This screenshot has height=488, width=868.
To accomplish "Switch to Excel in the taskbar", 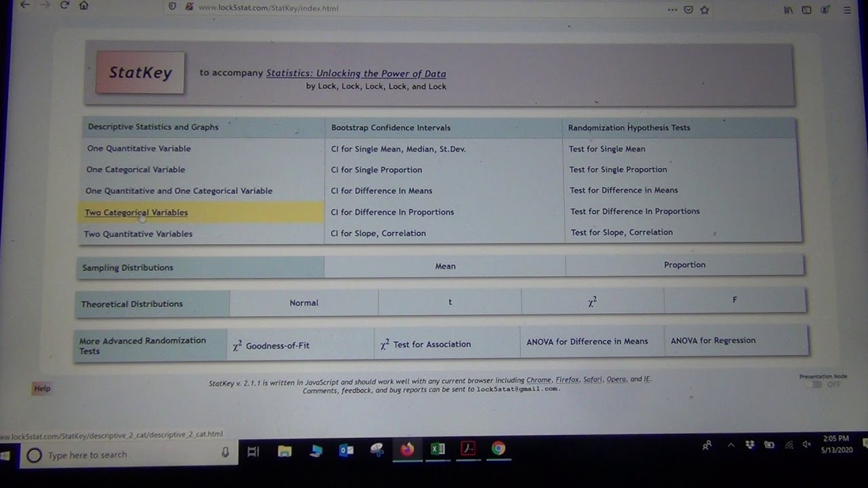I will click(437, 449).
